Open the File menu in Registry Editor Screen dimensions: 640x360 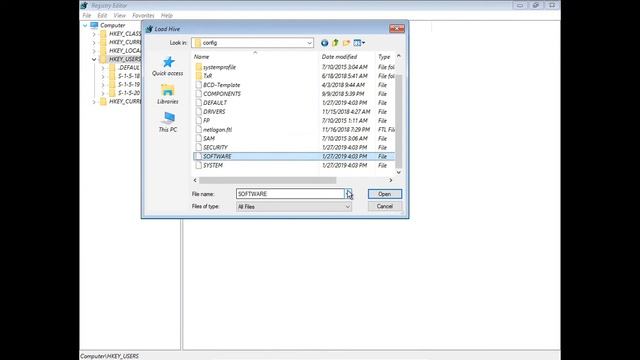click(87, 16)
